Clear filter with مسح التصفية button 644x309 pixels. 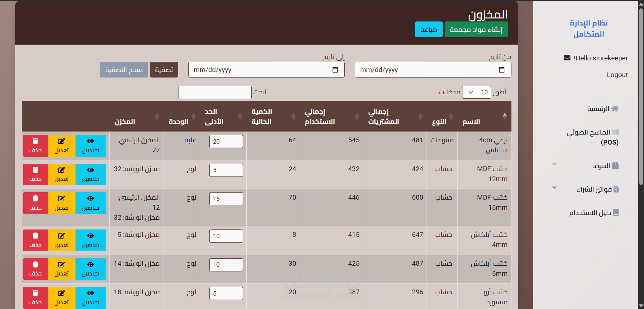tap(124, 70)
